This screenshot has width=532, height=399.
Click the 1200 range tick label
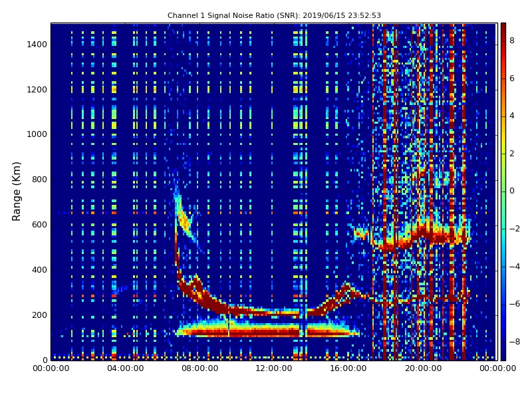click(x=37, y=90)
